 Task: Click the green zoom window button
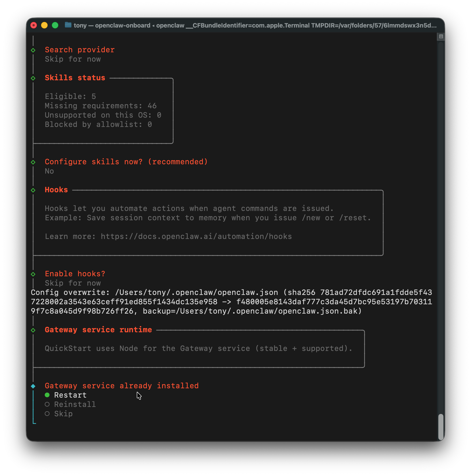[x=55, y=25]
